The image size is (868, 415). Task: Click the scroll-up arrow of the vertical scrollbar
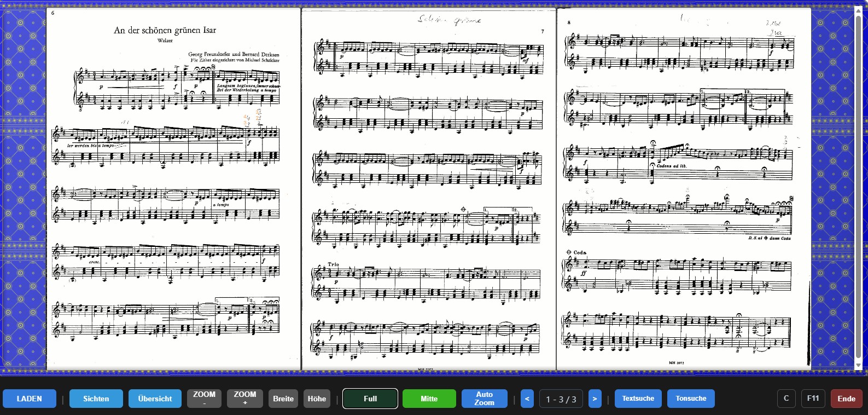pyautogui.click(x=858, y=11)
